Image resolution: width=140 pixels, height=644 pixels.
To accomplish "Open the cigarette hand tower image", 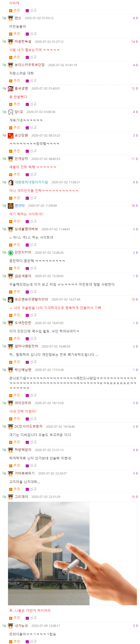I will (x=49, y=554).
